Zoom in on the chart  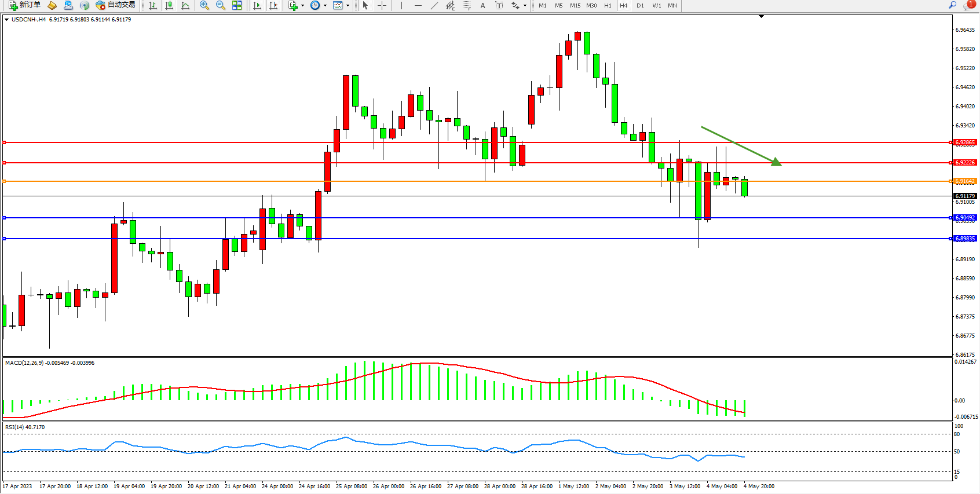(x=204, y=5)
